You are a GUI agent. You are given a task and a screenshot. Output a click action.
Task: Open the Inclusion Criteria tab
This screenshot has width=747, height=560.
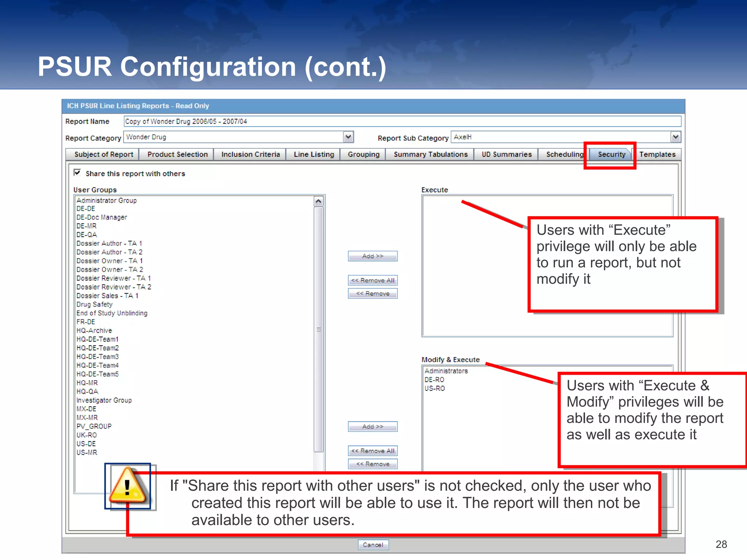pos(251,154)
